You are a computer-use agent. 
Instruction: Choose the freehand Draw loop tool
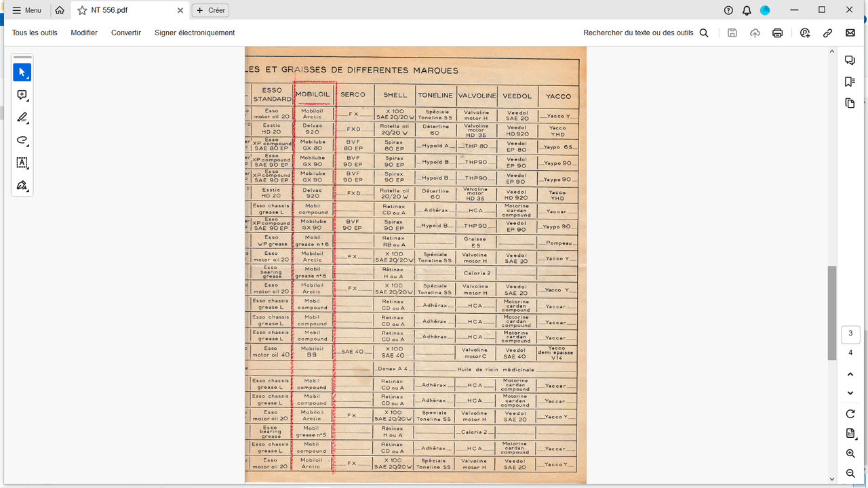22,140
